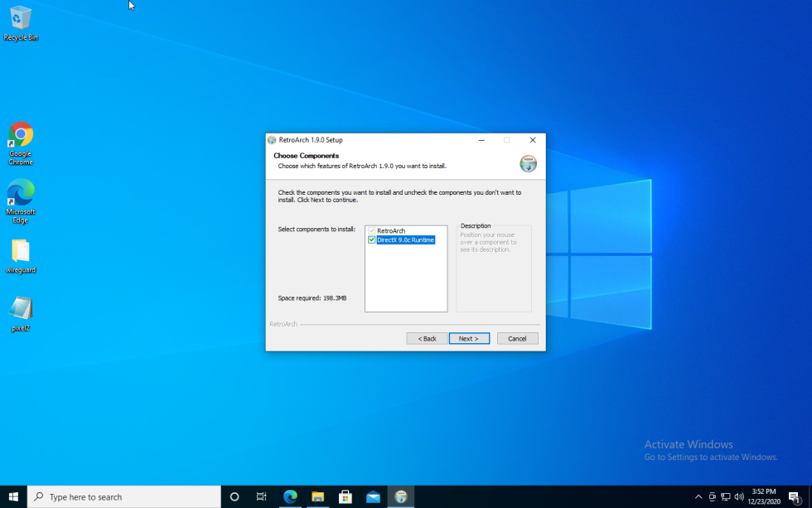
Task: Uncheck the DirectX 9.0c Runtime component
Action: point(371,239)
